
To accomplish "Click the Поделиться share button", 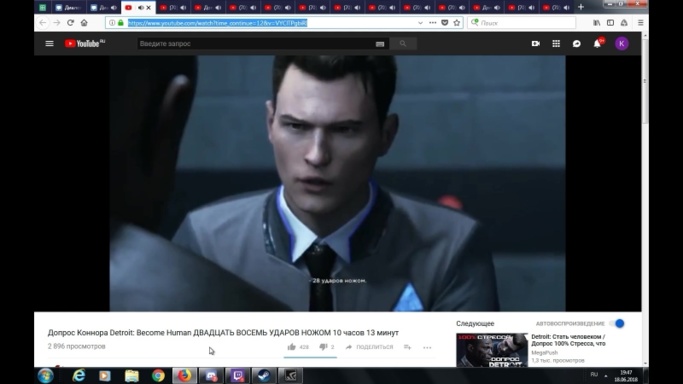I will (x=369, y=347).
